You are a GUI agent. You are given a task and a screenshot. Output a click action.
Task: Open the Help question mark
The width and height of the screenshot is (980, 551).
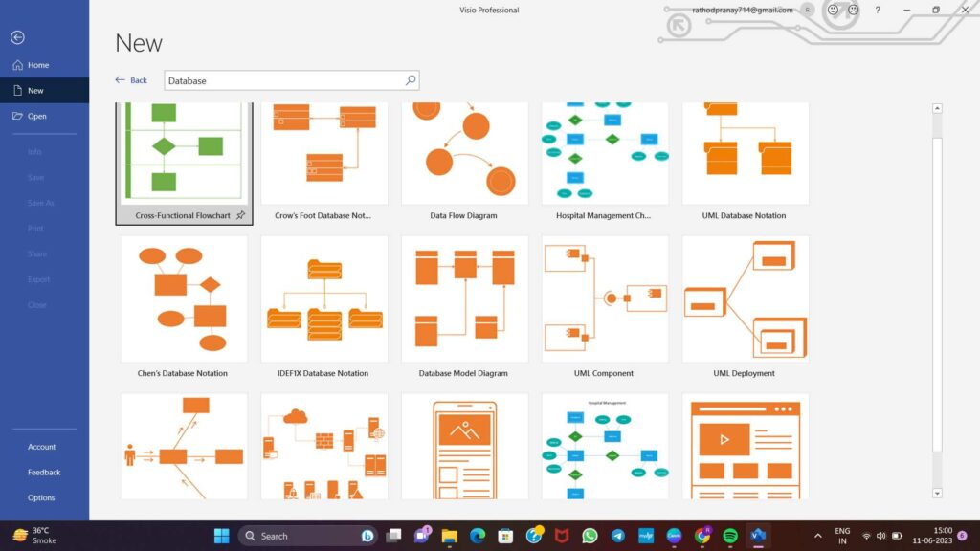pyautogui.click(x=878, y=10)
